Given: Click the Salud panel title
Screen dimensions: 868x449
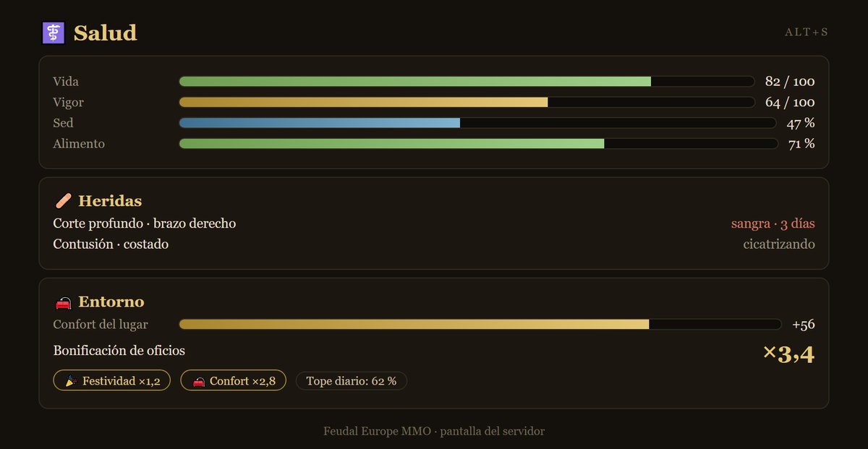Looking at the screenshot, I should point(106,33).
